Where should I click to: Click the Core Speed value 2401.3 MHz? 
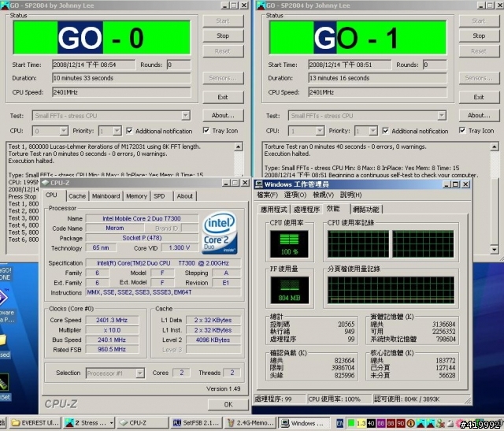(x=112, y=320)
